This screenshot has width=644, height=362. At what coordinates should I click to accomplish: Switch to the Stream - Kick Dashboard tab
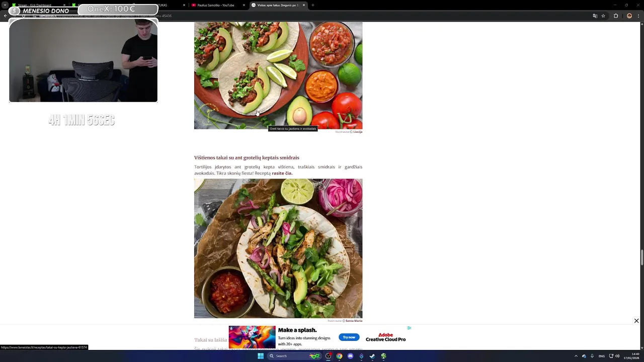click(35, 5)
